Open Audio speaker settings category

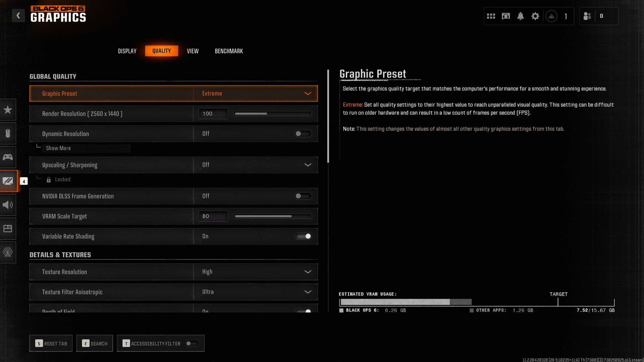(8, 205)
